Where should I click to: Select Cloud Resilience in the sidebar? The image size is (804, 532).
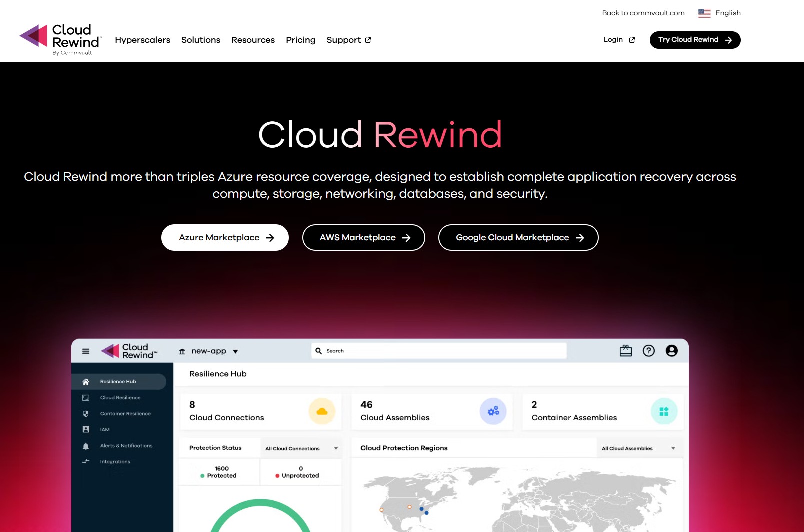click(x=119, y=398)
